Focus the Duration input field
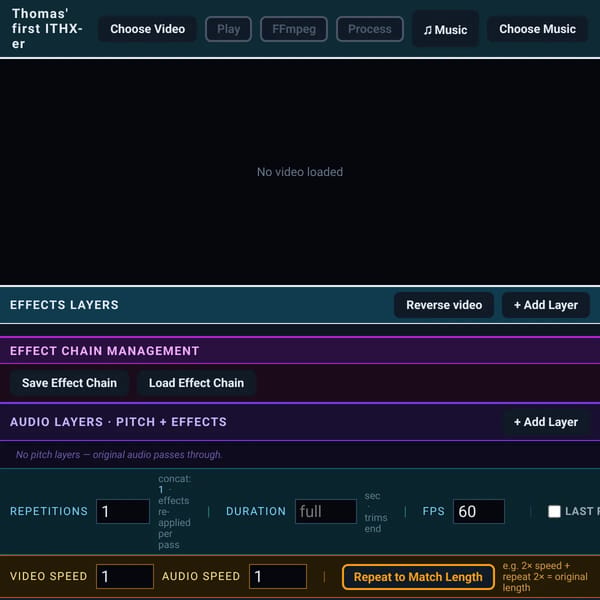Viewport: 600px width, 600px height. (326, 511)
